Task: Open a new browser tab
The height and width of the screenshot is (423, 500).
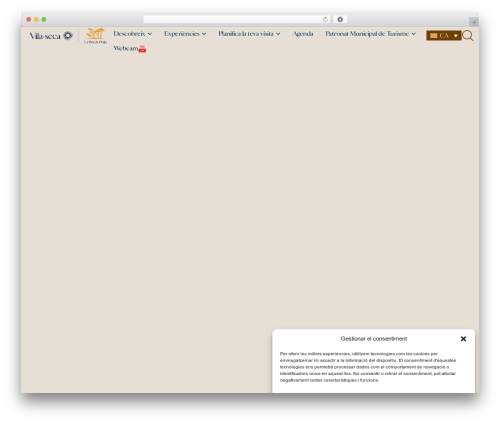Action: click(474, 22)
